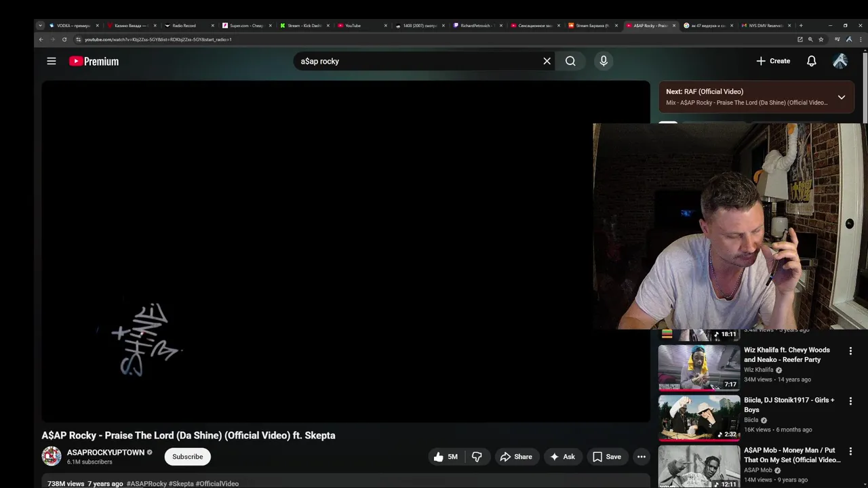Open the notifications bell

pyautogui.click(x=811, y=61)
